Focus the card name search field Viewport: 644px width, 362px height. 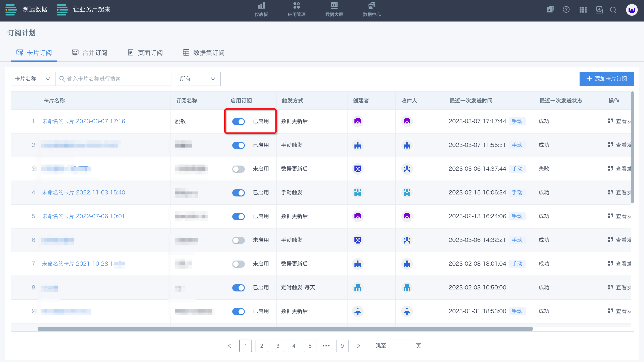click(x=113, y=79)
